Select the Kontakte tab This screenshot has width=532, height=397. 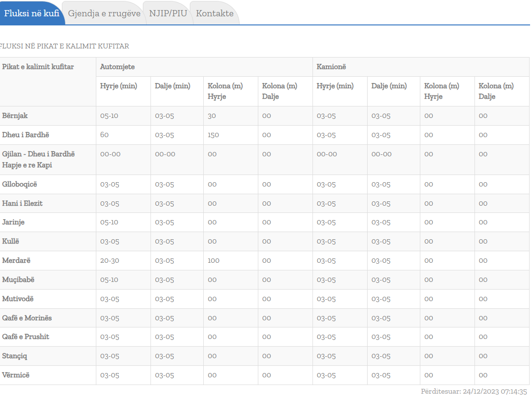tap(215, 13)
